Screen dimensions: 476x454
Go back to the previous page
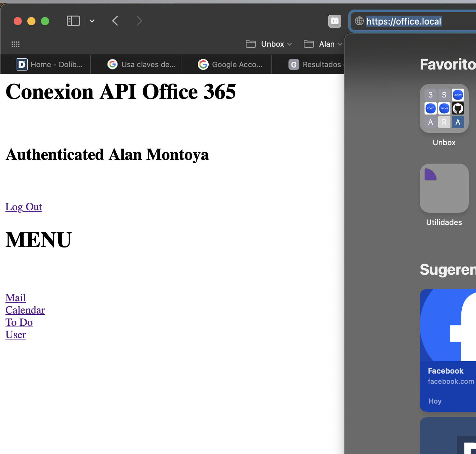click(x=115, y=21)
